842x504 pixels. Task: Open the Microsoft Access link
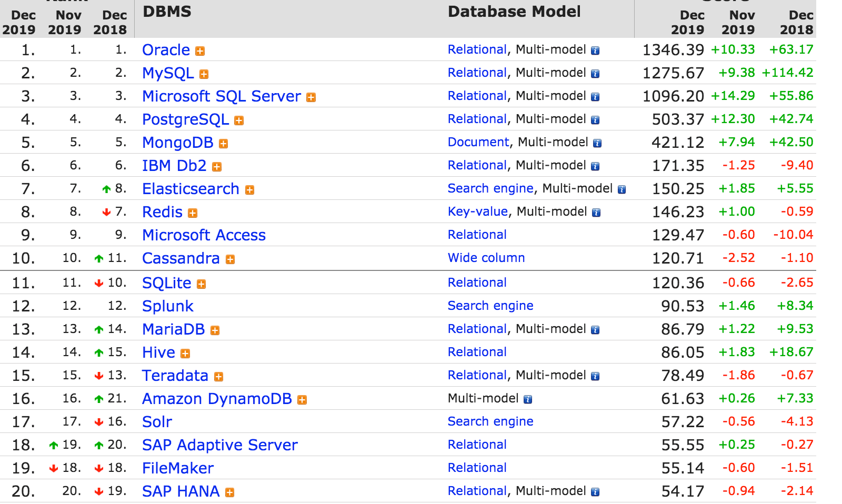point(204,235)
